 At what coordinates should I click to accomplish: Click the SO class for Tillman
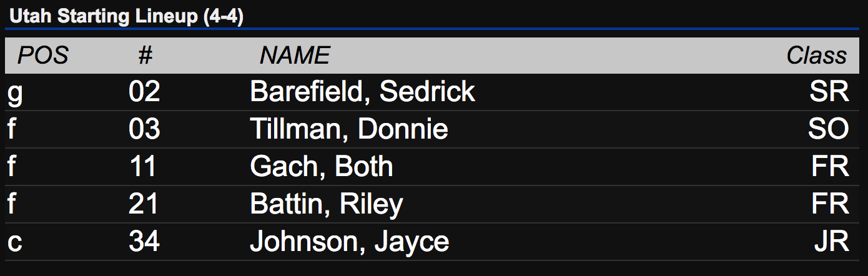tap(828, 129)
